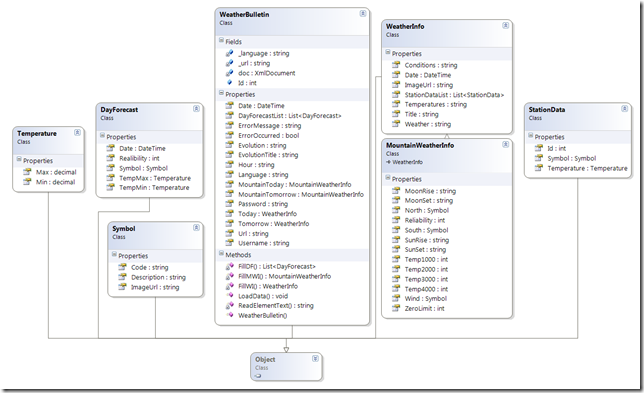Click the inheritance arrow above Object class
Image resolution: width=644 pixels, height=393 pixels.
tap(286, 349)
